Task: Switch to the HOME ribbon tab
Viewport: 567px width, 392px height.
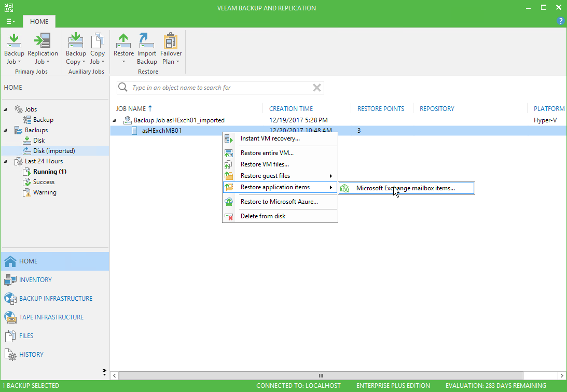Action: pyautogui.click(x=39, y=21)
